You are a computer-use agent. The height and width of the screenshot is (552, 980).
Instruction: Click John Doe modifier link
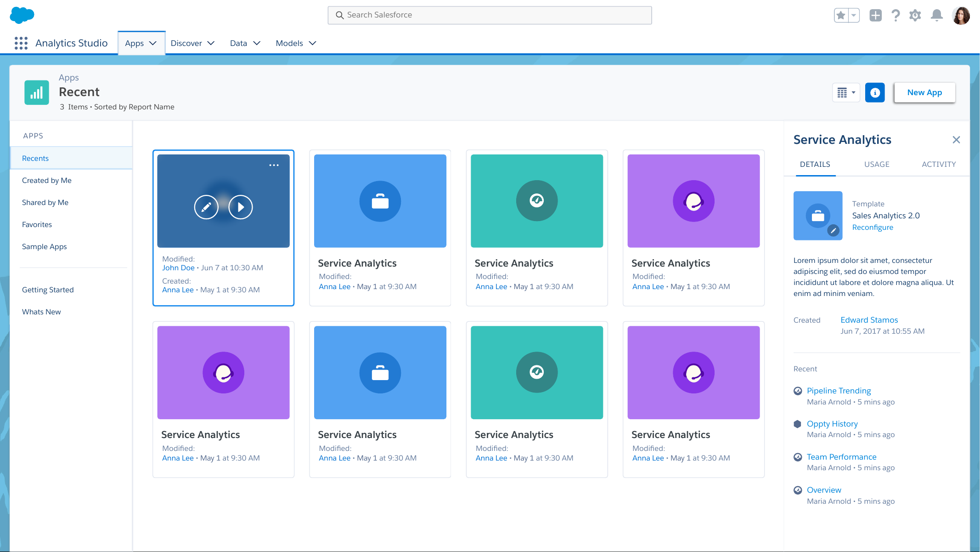click(178, 267)
